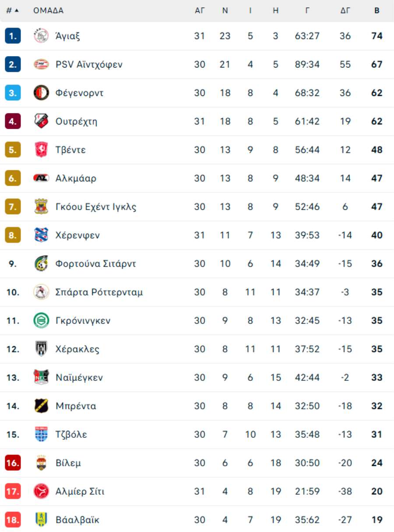Click the Φέγενορντ club crest
The width and height of the screenshot is (394, 532).
pyautogui.click(x=41, y=93)
